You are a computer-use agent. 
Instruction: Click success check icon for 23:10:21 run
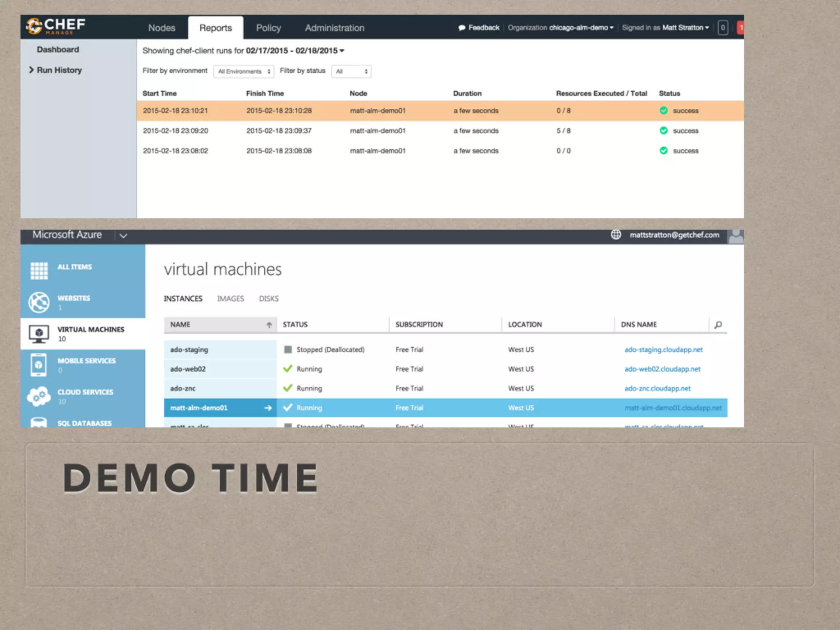663,110
